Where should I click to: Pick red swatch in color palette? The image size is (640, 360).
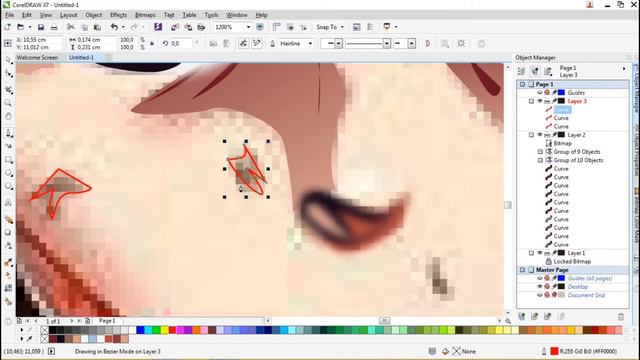(x=172, y=330)
